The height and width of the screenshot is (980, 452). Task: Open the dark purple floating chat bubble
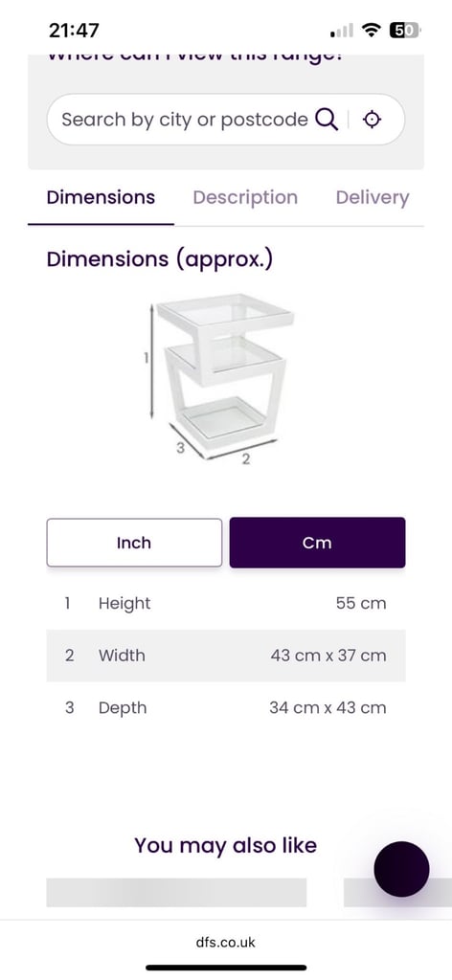coord(401,869)
